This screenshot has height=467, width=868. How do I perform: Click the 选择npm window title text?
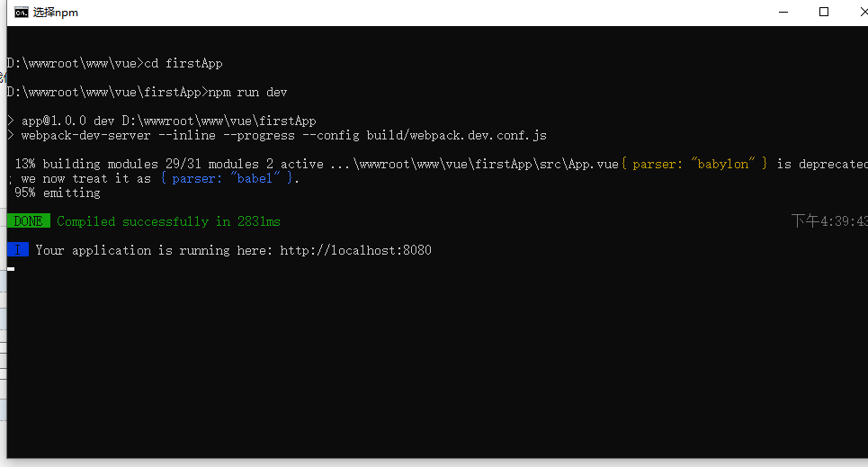click(x=56, y=13)
